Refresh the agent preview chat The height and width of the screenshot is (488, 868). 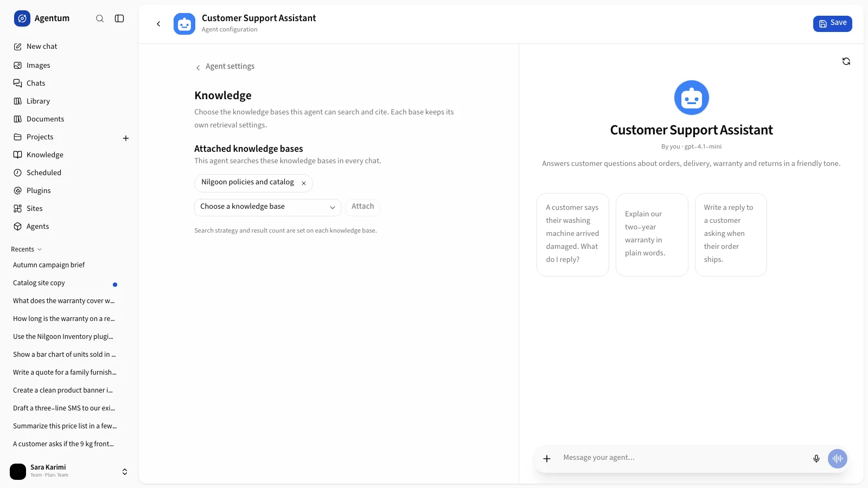click(846, 61)
